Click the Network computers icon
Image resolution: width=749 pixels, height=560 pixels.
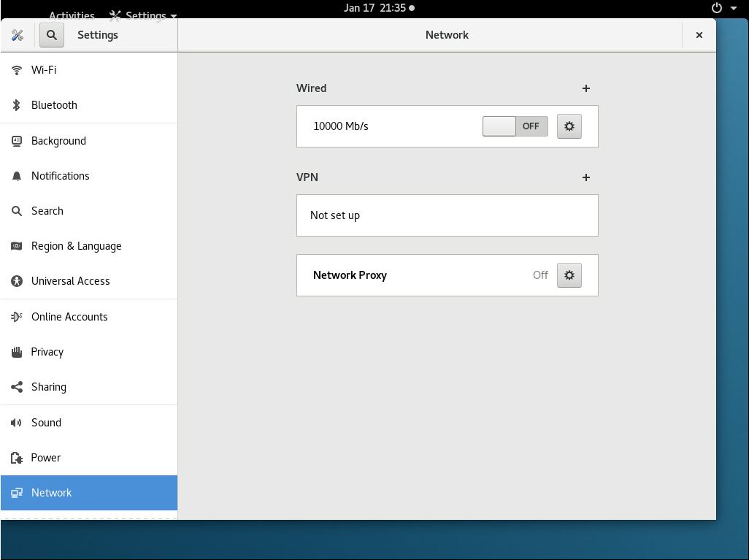point(17,493)
